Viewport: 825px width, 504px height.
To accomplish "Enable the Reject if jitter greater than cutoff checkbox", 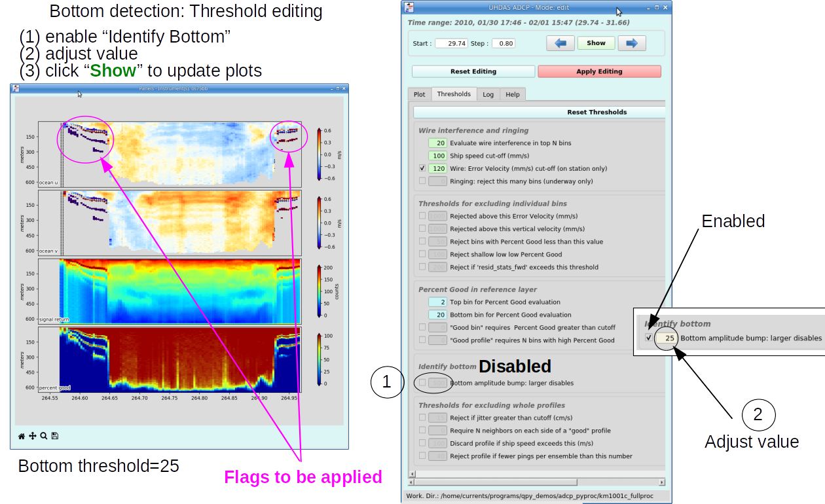I will [422, 418].
